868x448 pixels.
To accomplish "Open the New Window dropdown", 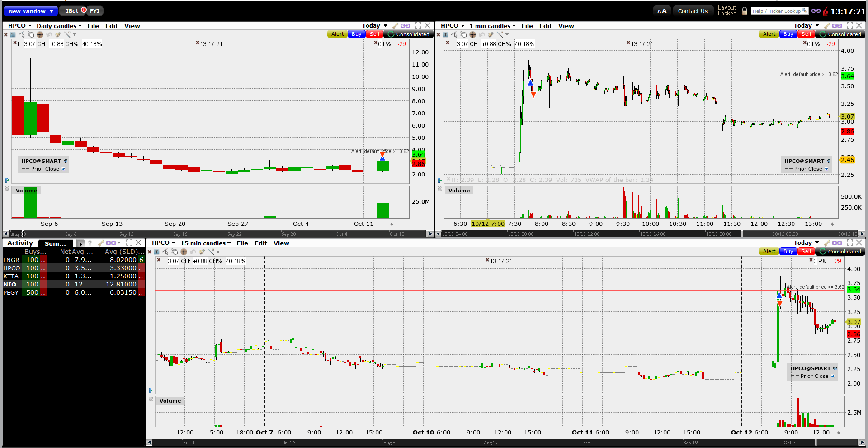I will point(31,11).
